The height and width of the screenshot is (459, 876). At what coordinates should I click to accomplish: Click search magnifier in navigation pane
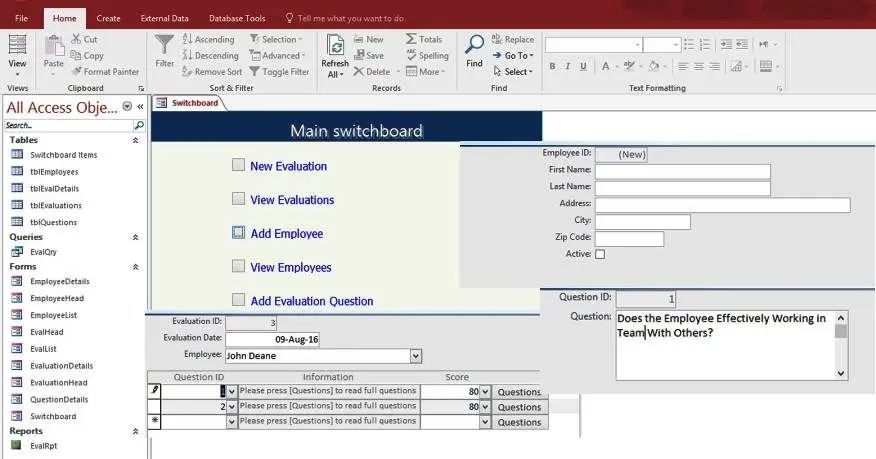(x=139, y=125)
